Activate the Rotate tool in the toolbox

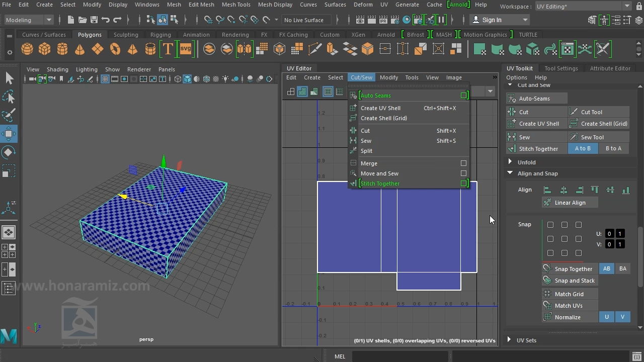(9, 152)
